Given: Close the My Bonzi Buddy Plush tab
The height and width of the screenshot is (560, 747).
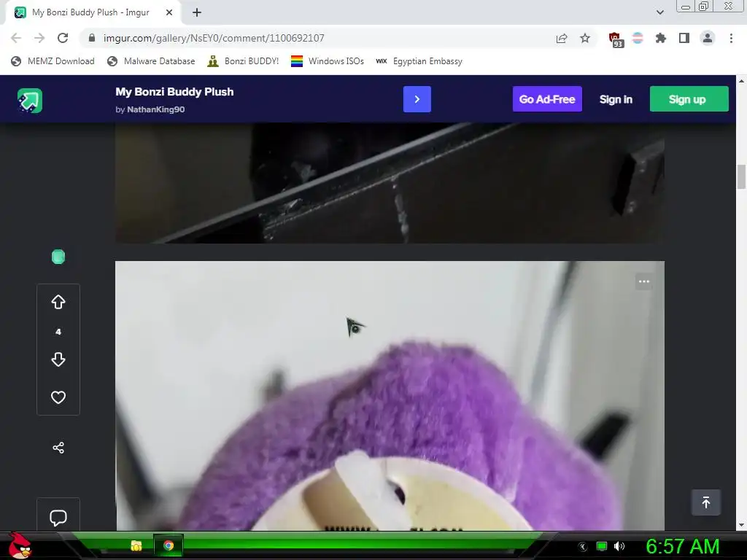Looking at the screenshot, I should tap(169, 12).
